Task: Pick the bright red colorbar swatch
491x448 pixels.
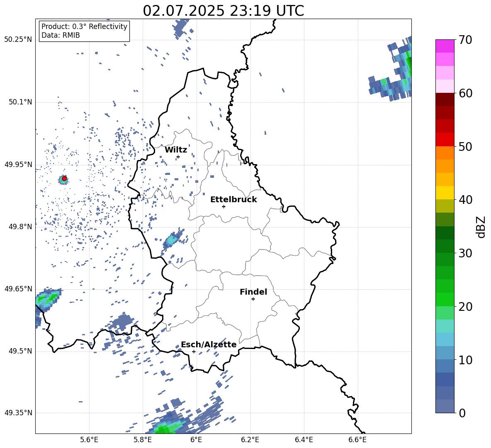Action: click(445, 140)
